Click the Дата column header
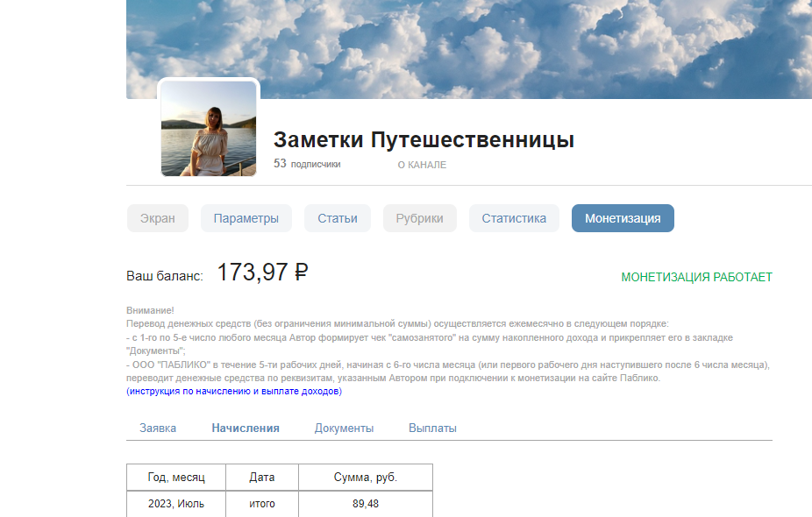This screenshot has height=517, width=812. pos(262,478)
